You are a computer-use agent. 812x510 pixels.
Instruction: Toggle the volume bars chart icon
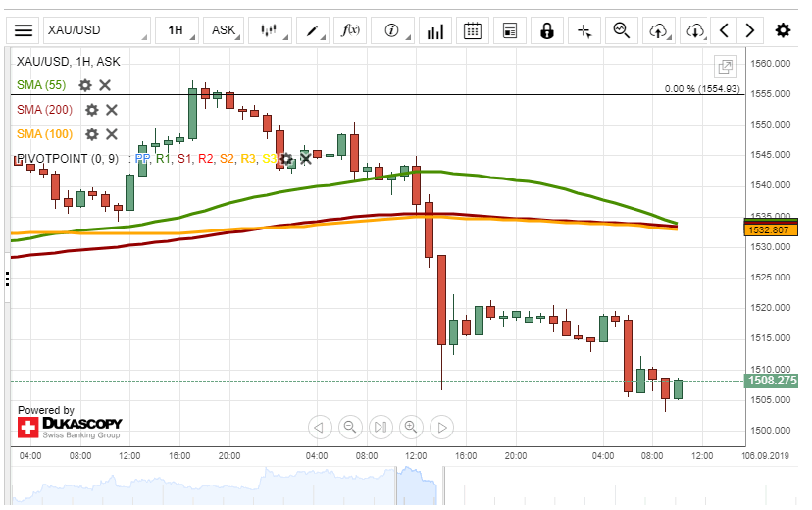[434, 30]
